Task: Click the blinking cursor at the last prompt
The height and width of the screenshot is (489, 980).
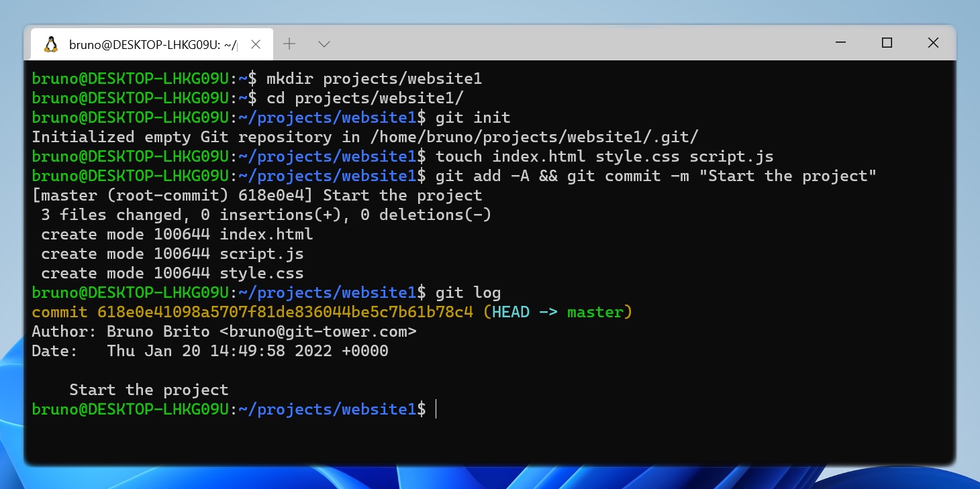Action: [x=436, y=409]
